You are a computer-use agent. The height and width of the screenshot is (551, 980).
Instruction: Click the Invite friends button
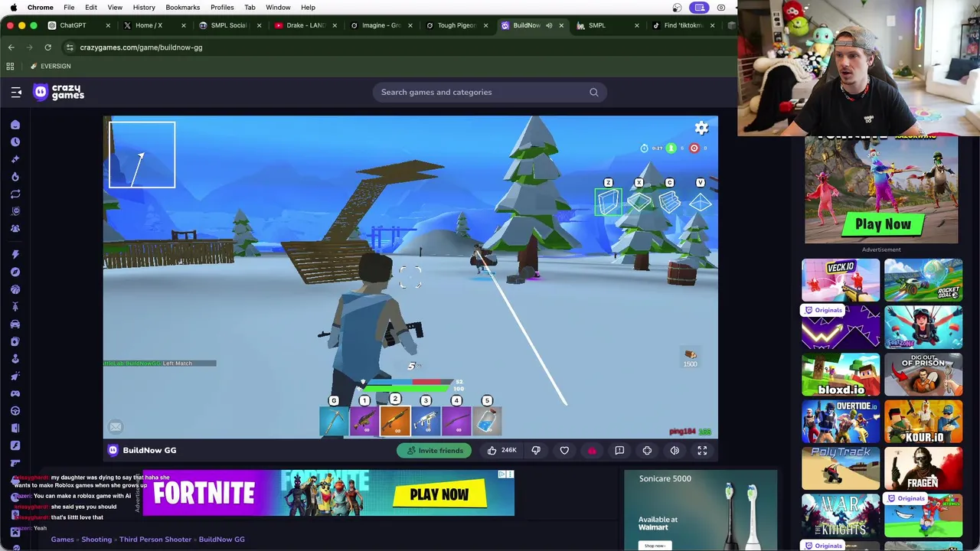click(x=434, y=451)
